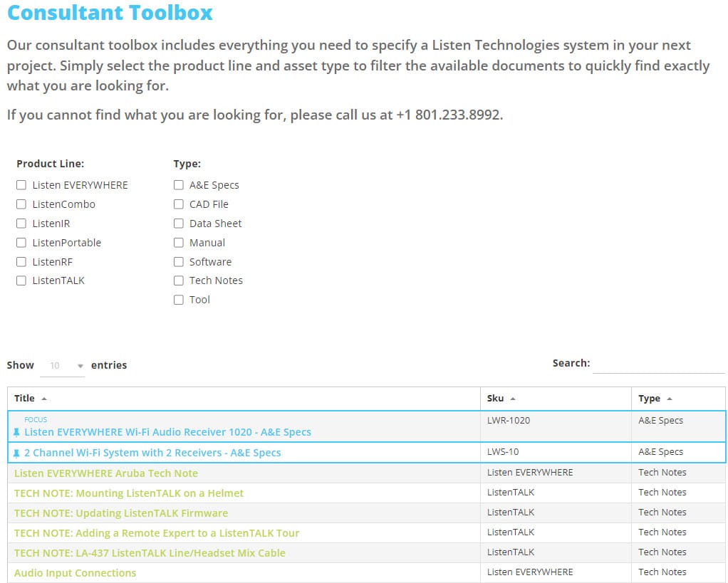Image resolution: width=728 pixels, height=583 pixels.
Task: Open Mounting ListenTALK on a Helmet note
Action: point(129,493)
